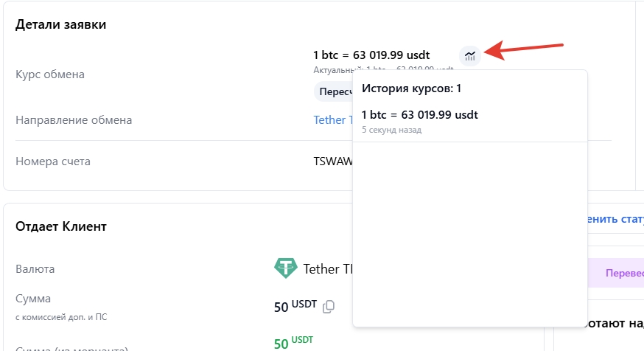The height and width of the screenshot is (351, 644).
Task: Click the "5 секунд назад" timestamp
Action: tap(391, 130)
